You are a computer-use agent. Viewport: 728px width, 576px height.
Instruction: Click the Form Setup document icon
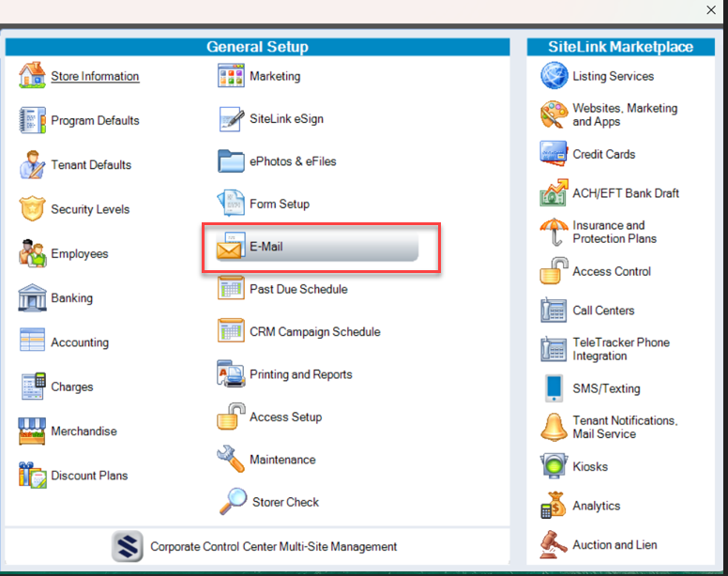click(231, 204)
